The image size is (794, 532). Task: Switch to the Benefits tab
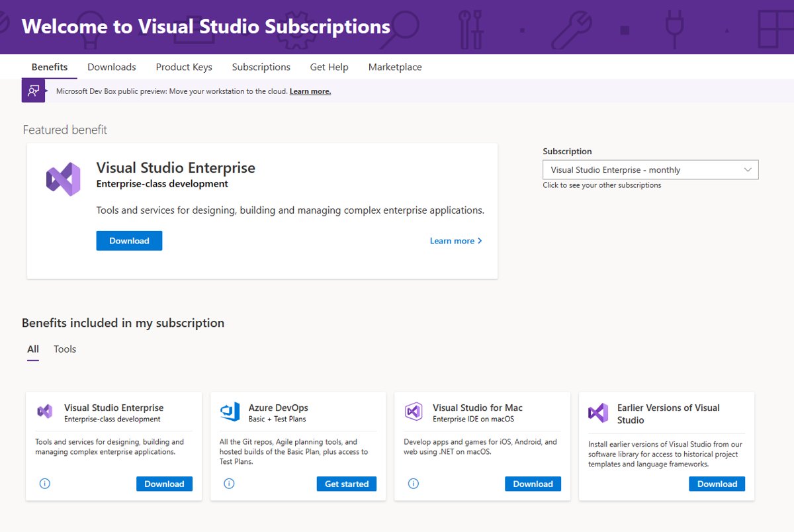pos(50,67)
